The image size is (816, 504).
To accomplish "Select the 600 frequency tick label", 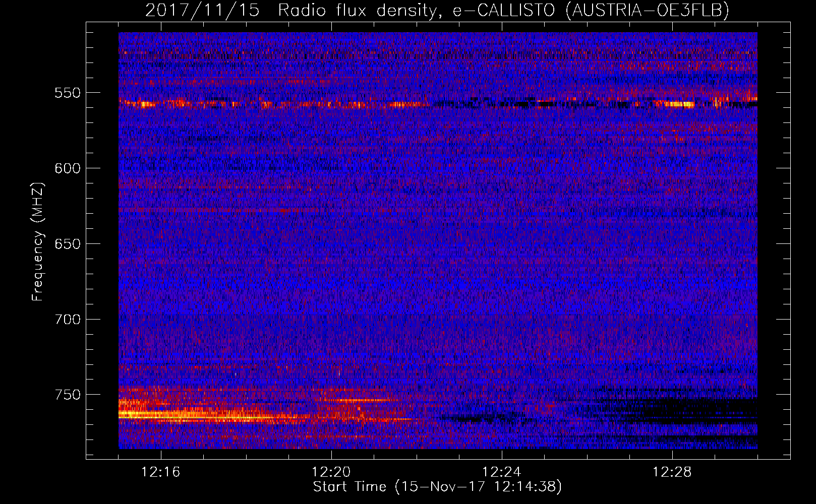I will 68,168.
